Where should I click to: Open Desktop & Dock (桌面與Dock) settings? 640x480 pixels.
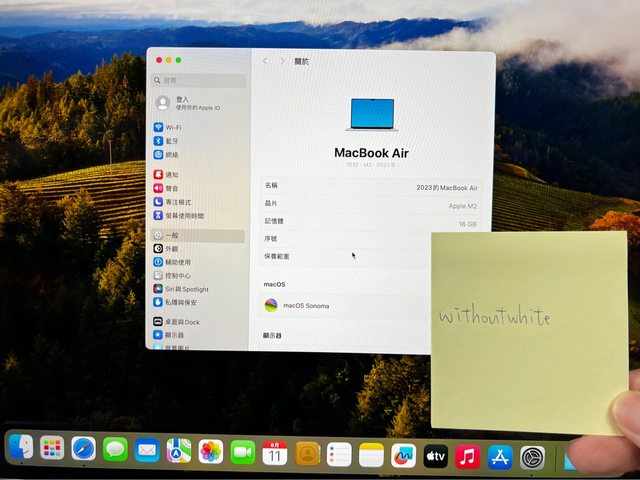click(x=182, y=321)
